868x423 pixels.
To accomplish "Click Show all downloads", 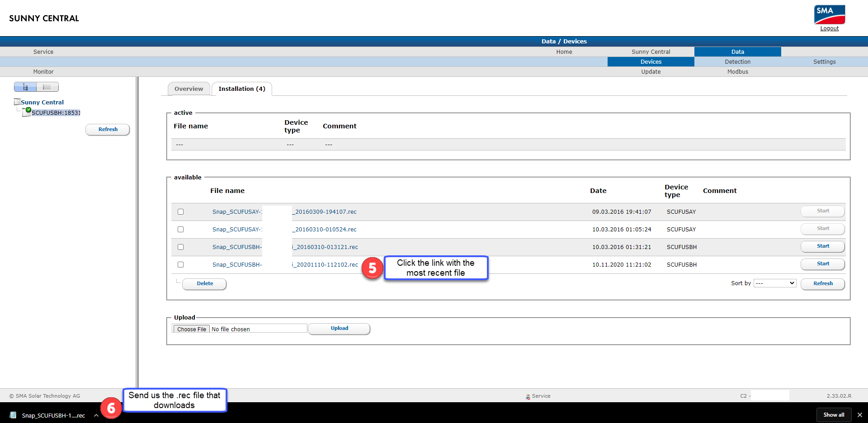I will point(834,415).
